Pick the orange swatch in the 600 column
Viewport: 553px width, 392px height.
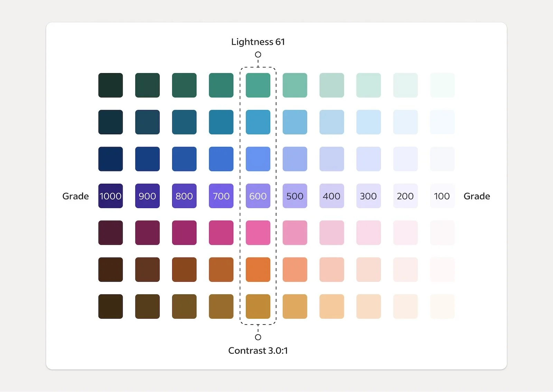click(258, 270)
